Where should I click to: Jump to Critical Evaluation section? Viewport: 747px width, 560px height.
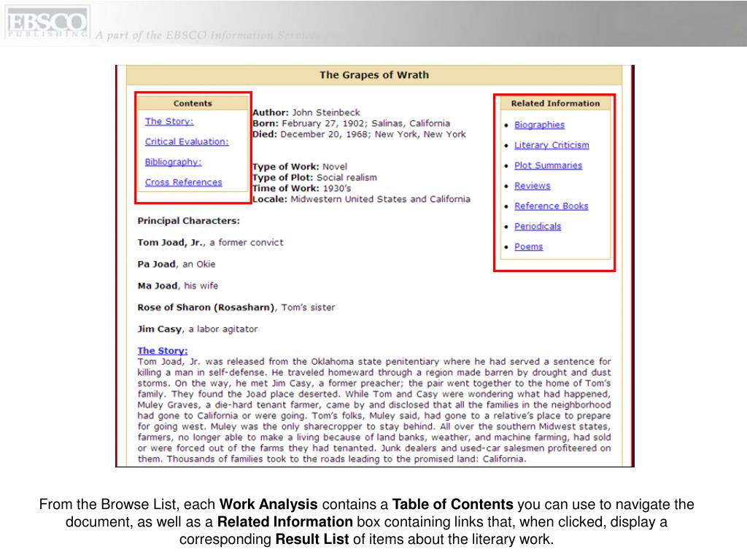point(187,142)
